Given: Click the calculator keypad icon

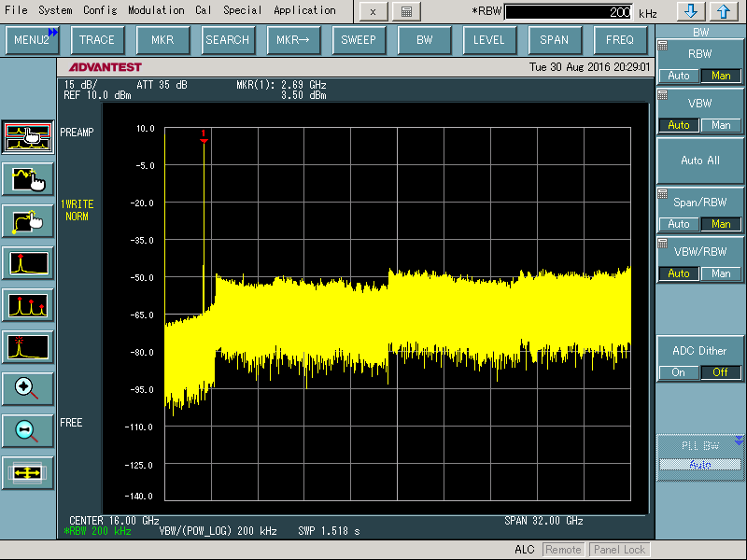Looking at the screenshot, I should point(406,12).
